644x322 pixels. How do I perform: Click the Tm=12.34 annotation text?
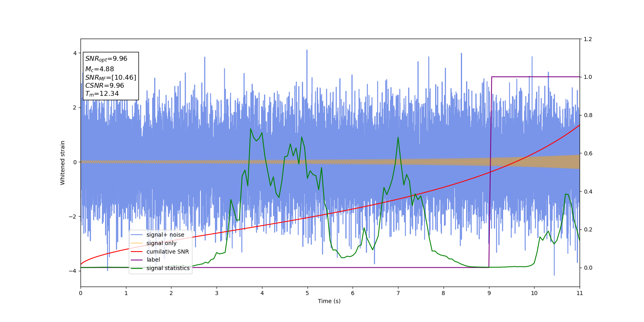(x=102, y=94)
